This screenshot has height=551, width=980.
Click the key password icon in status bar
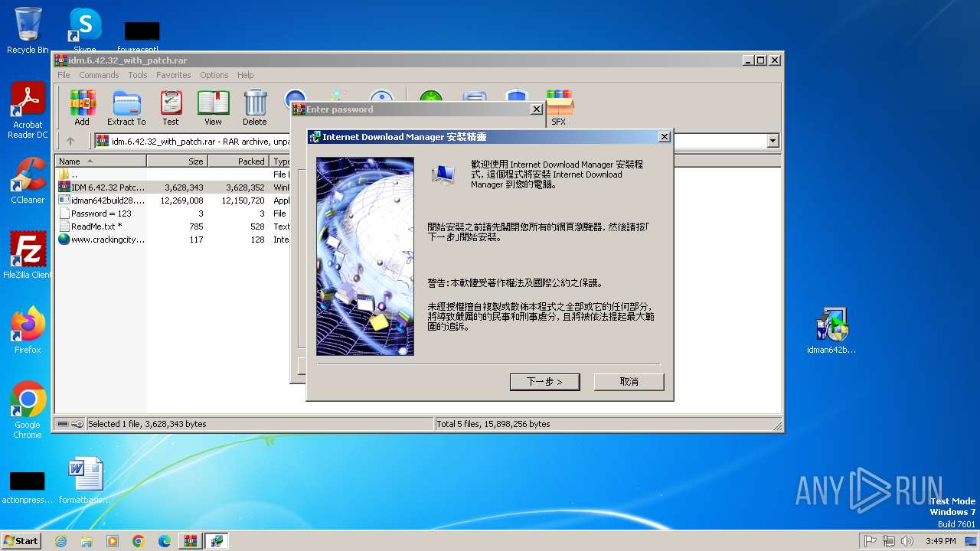[77, 424]
